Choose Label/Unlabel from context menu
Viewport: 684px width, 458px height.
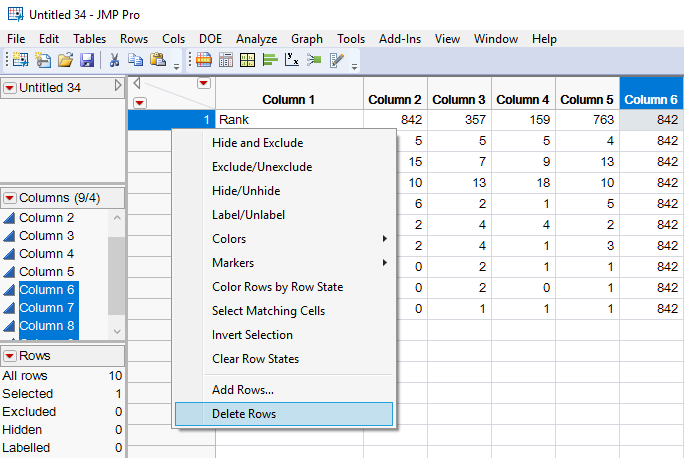coord(284,215)
